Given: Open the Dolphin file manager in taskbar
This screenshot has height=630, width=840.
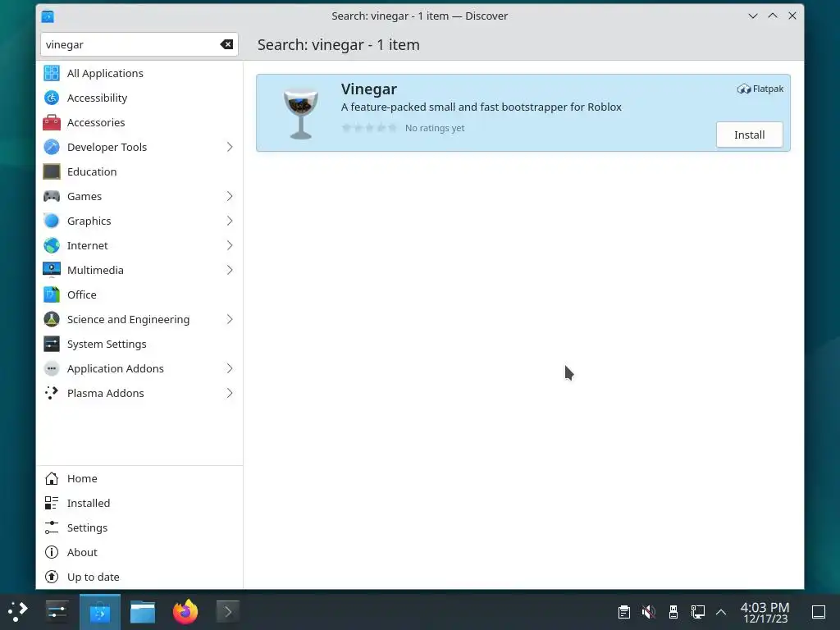Looking at the screenshot, I should 143,612.
